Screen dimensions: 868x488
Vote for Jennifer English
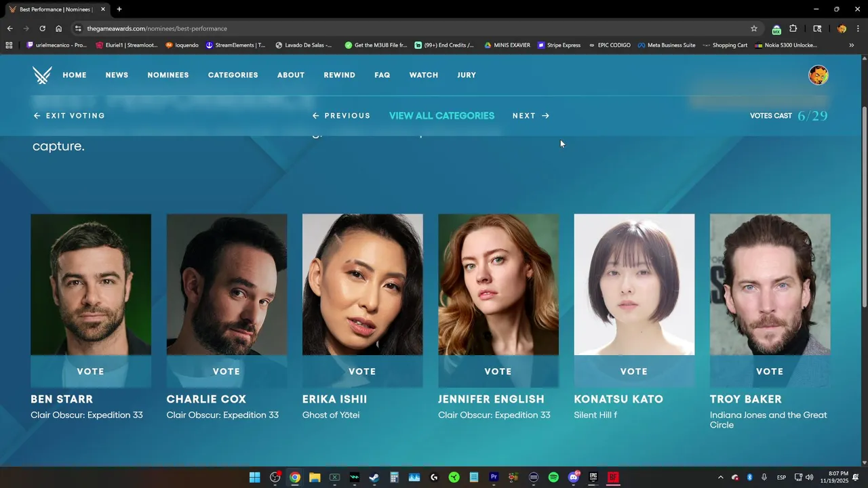click(498, 371)
